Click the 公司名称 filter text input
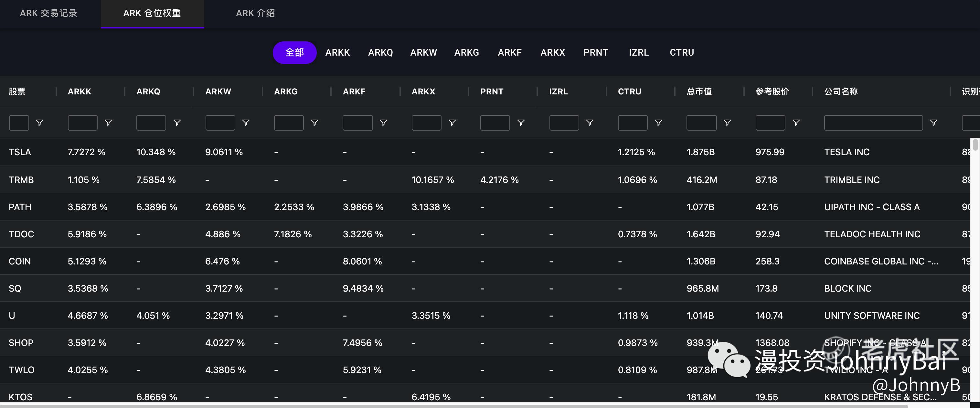The image size is (980, 408). point(873,123)
